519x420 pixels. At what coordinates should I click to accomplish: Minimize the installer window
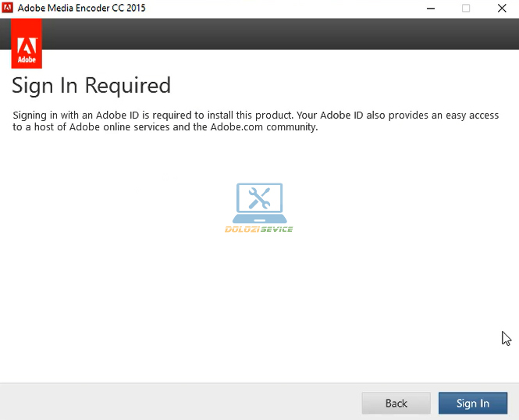point(430,9)
